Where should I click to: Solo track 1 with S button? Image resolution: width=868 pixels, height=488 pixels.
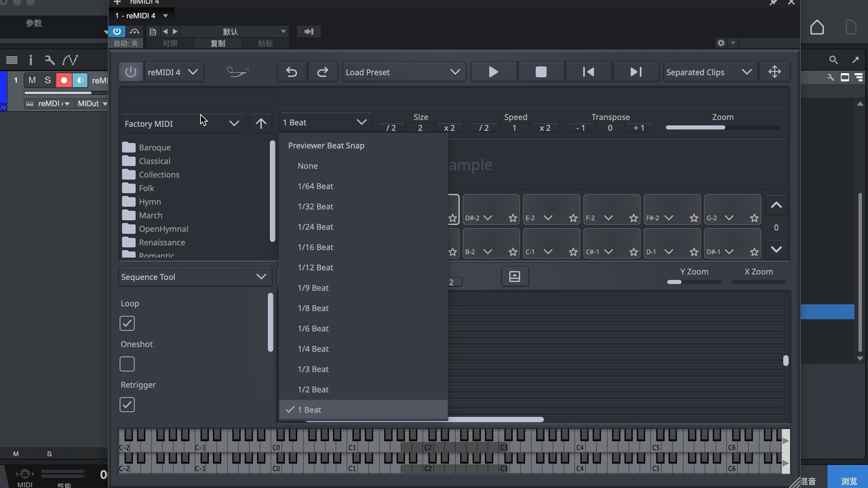pyautogui.click(x=47, y=80)
